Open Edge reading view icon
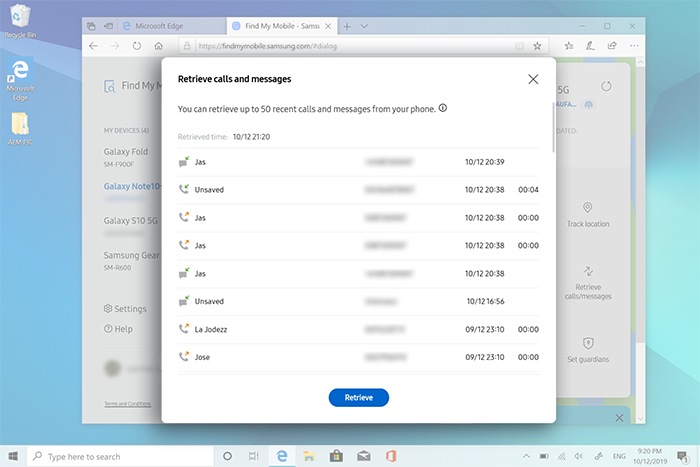This screenshot has width=700, height=467. tap(519, 46)
